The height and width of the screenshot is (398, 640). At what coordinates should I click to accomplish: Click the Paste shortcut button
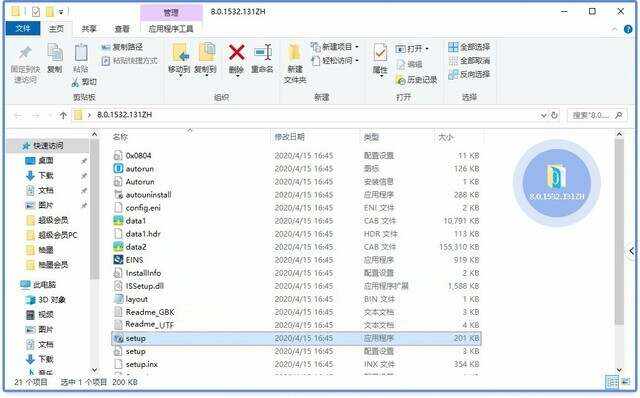tap(129, 61)
